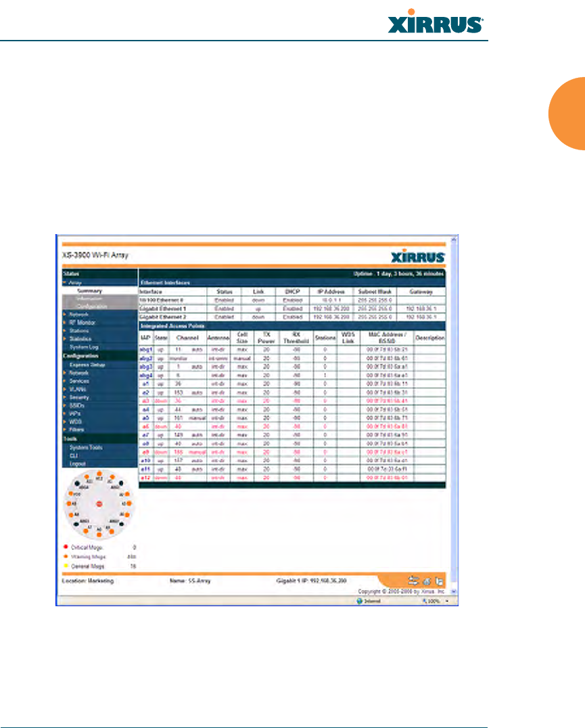Click the red center dot of the array diagram
The width and height of the screenshot is (585, 728).
click(x=99, y=504)
